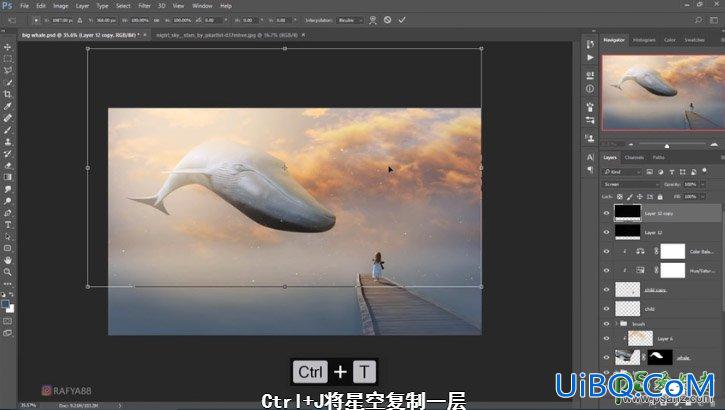
Task: Select the Quick Selection tool
Action: coord(7,83)
